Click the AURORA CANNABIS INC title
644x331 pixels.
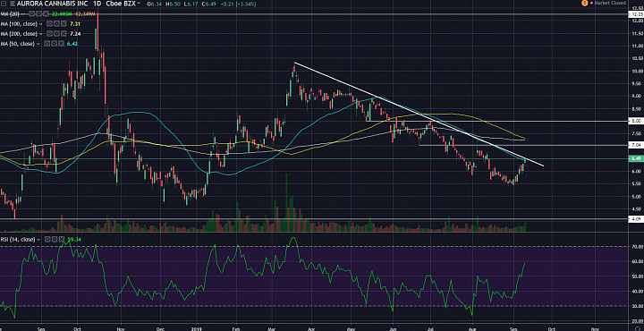pyautogui.click(x=52, y=4)
